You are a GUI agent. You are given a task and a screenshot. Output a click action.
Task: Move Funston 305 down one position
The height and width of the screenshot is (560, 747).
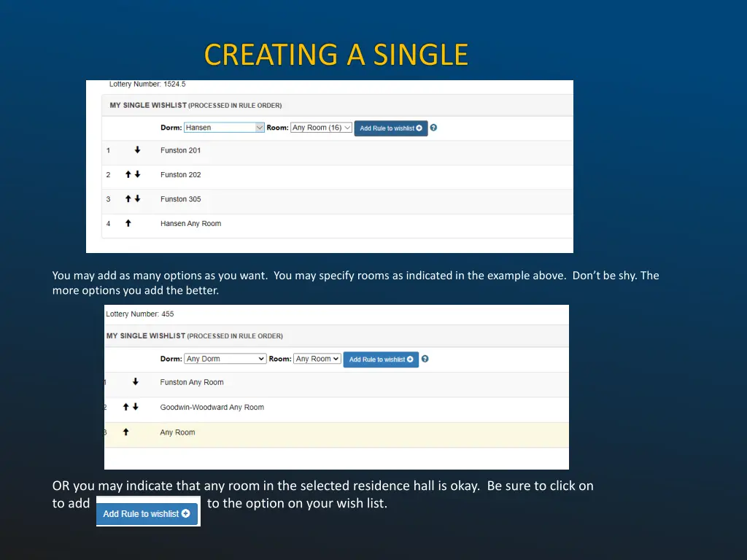point(137,199)
